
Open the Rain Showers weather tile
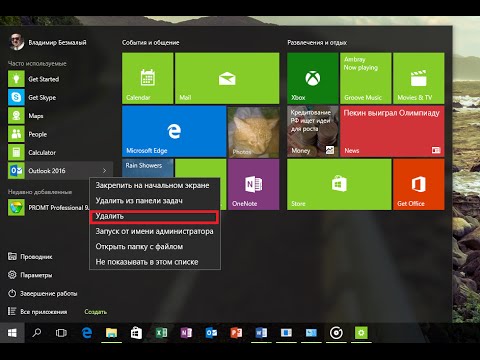pyautogui.click(x=147, y=168)
